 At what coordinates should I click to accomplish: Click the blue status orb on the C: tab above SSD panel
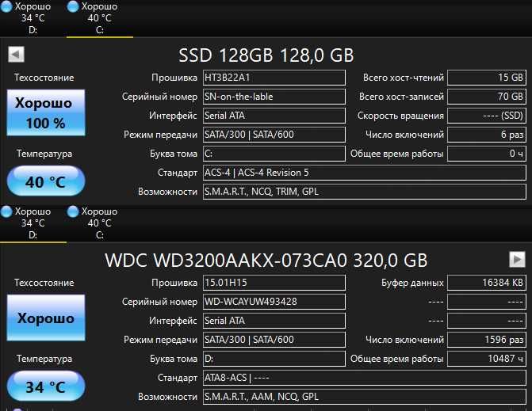(x=73, y=6)
